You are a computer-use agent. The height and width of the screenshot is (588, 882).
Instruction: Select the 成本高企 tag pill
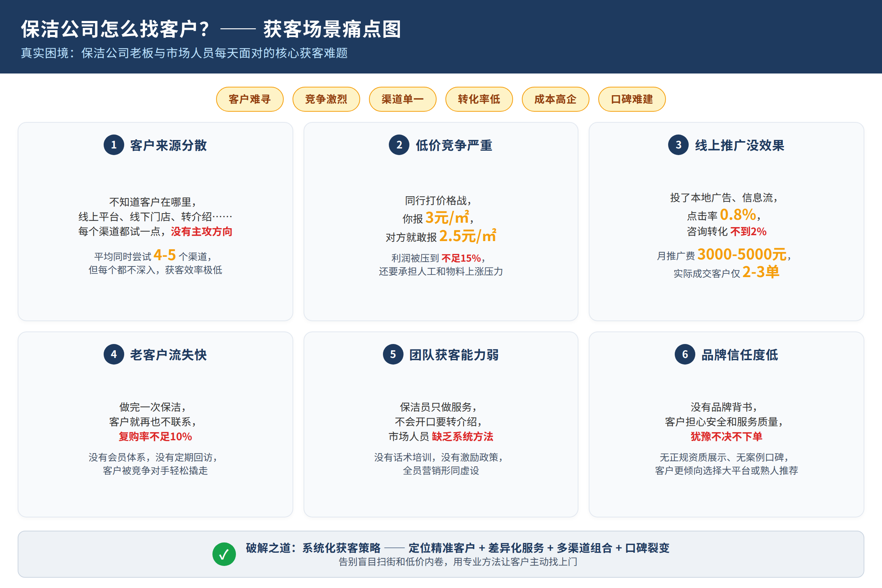point(556,99)
